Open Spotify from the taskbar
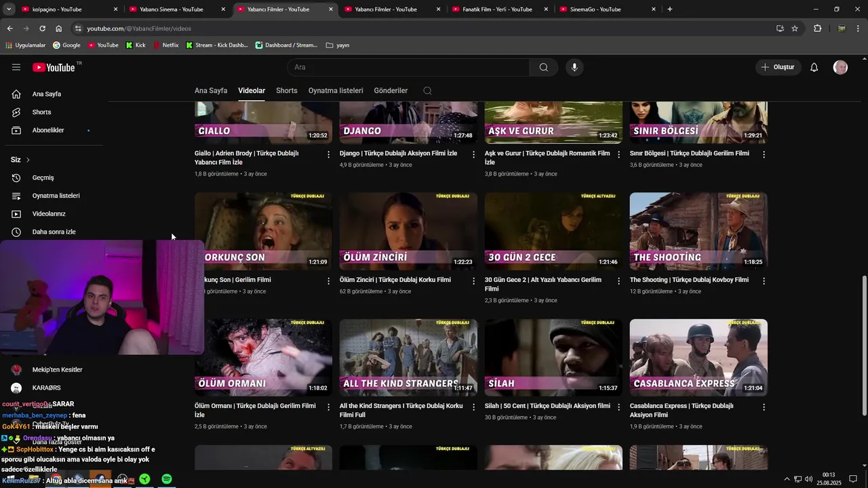This screenshot has width=868, height=488. click(167, 479)
